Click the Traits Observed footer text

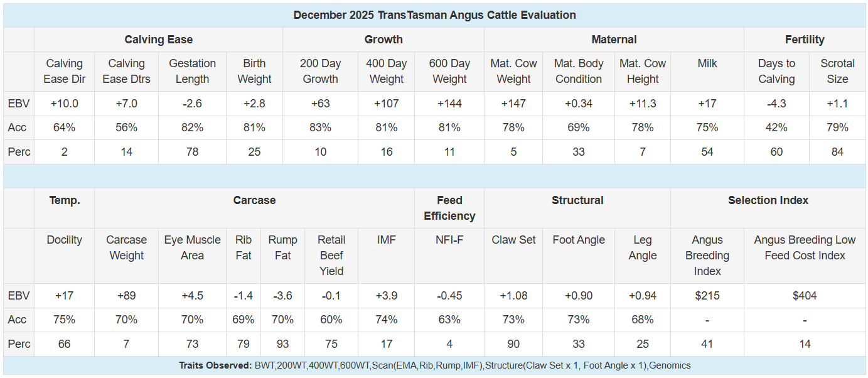(434, 365)
